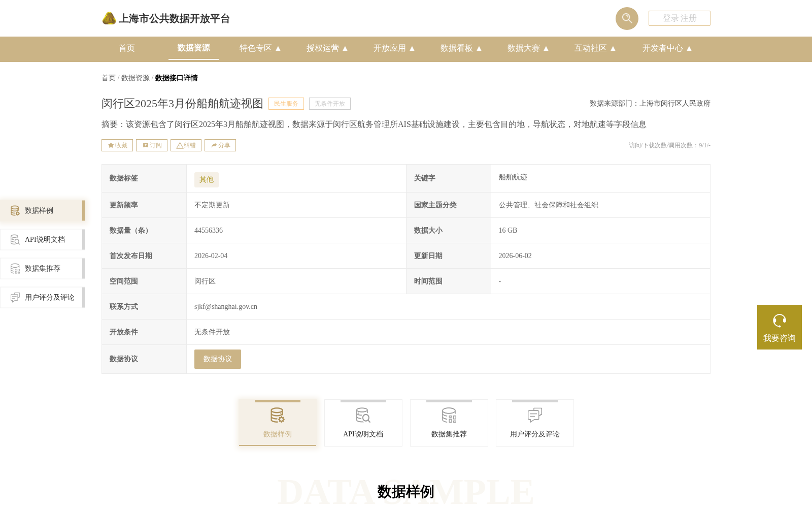Click the data count 44556336
Screen dimensions: 812x508
pos(209,231)
